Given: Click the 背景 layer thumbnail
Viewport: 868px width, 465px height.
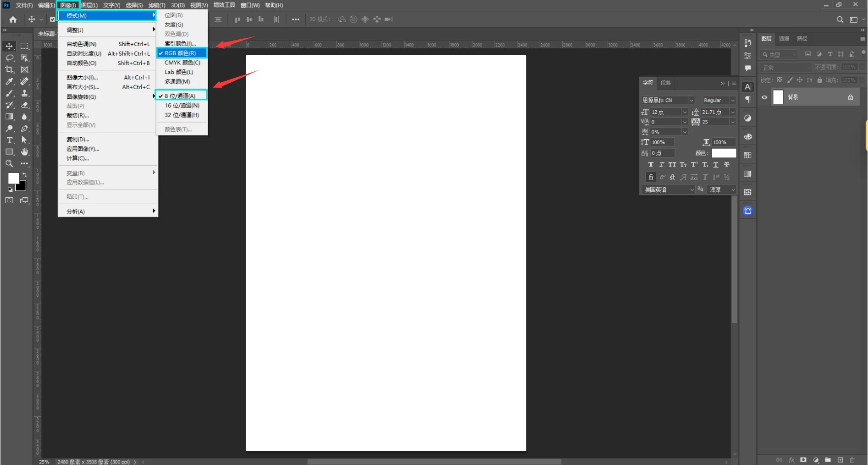Looking at the screenshot, I should click(x=778, y=97).
